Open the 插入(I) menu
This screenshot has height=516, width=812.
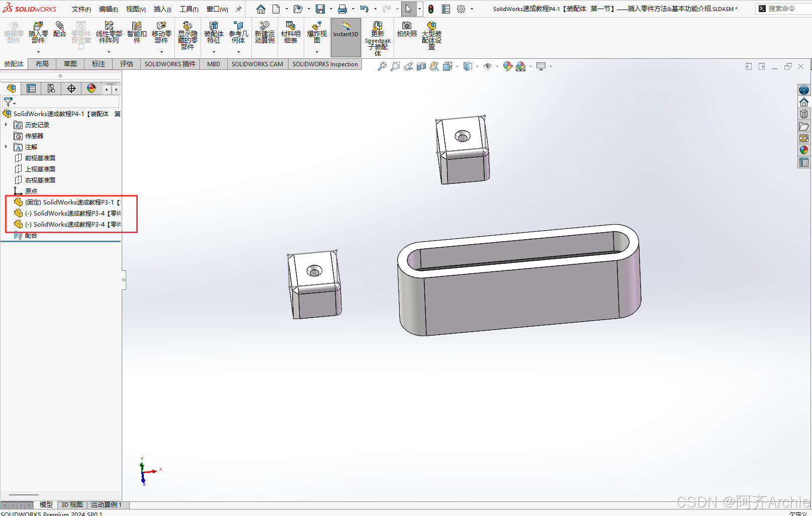point(162,9)
